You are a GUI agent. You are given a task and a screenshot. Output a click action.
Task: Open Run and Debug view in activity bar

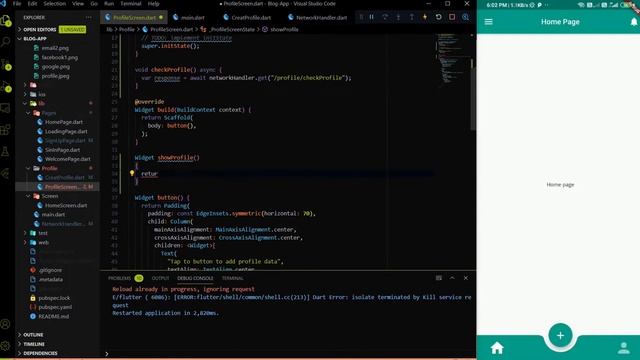(6, 86)
